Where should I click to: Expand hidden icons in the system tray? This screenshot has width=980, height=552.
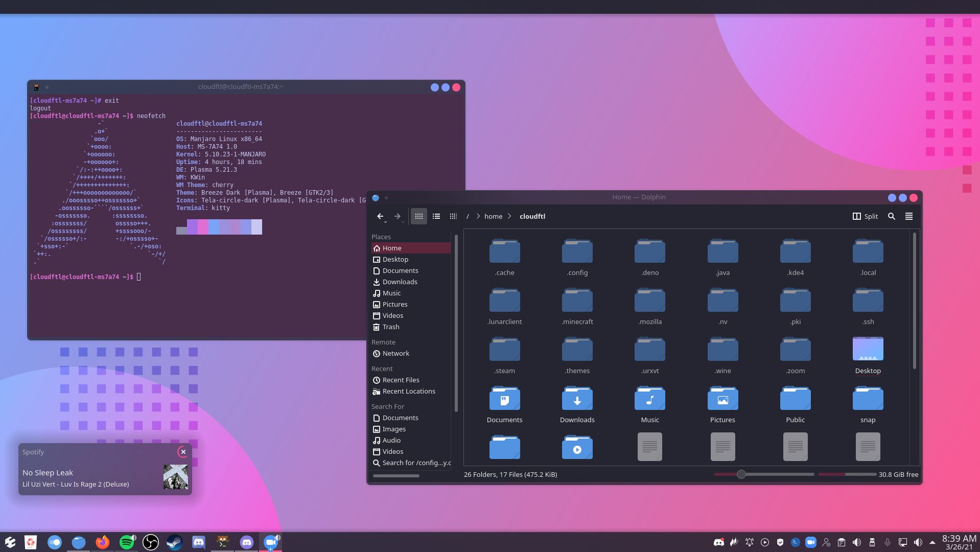(x=932, y=542)
